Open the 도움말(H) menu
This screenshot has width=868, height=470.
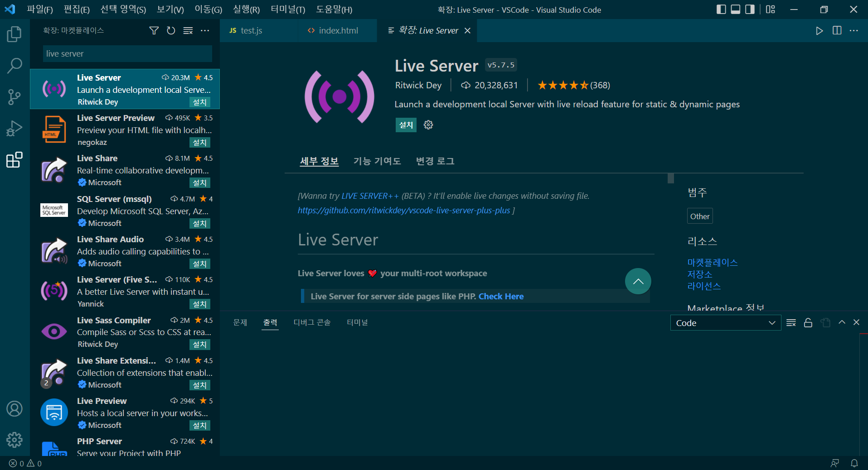[334, 10]
